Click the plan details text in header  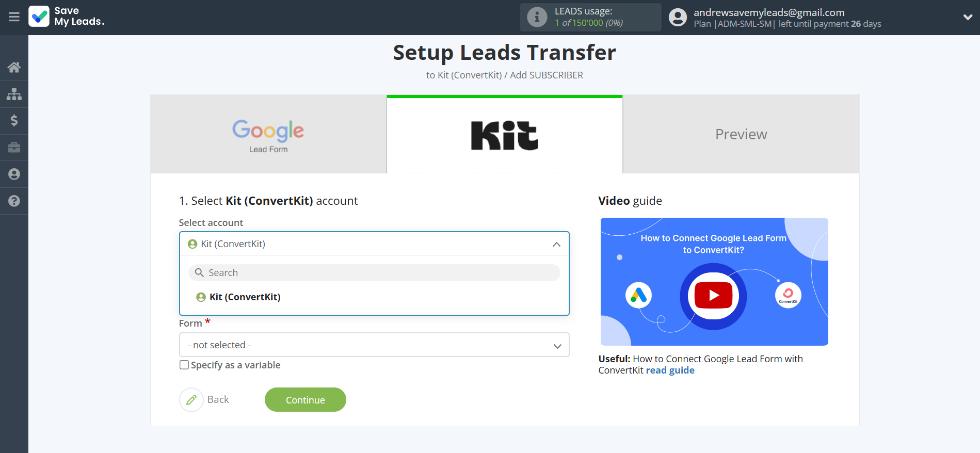(788, 24)
